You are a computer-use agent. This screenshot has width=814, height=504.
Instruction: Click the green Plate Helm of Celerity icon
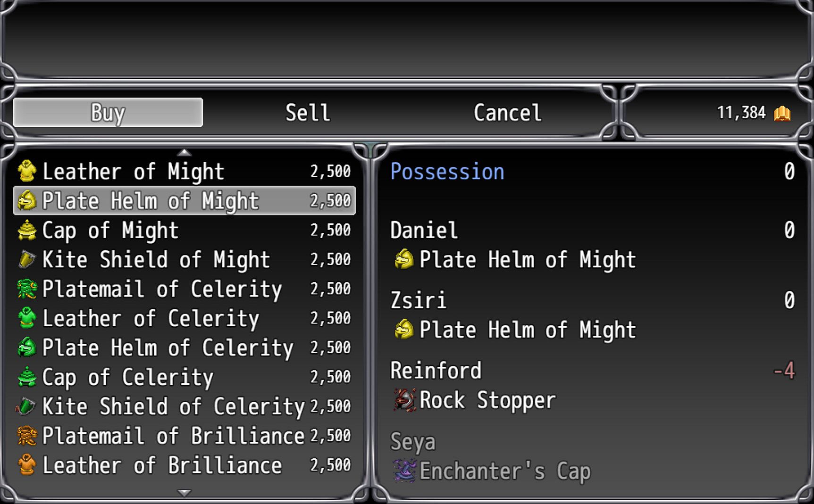click(27, 347)
